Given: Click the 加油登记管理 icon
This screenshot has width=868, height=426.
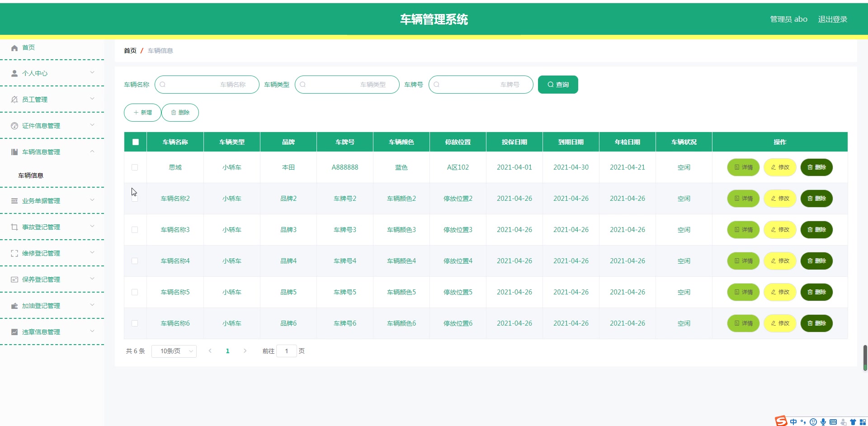Looking at the screenshot, I should [14, 306].
